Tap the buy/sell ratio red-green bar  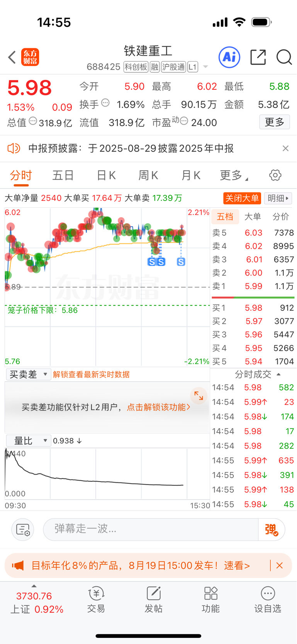tap(253, 297)
